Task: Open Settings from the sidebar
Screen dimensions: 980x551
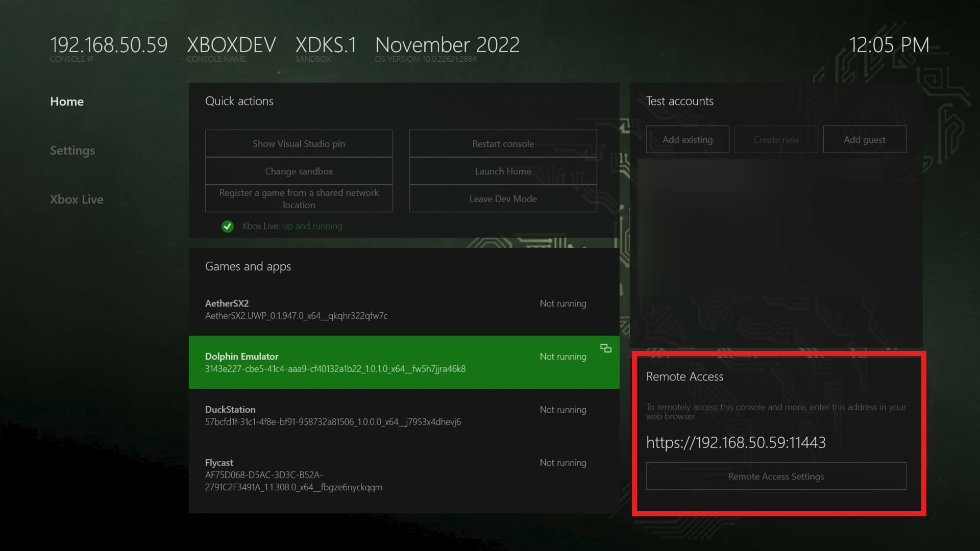Action: (x=72, y=151)
